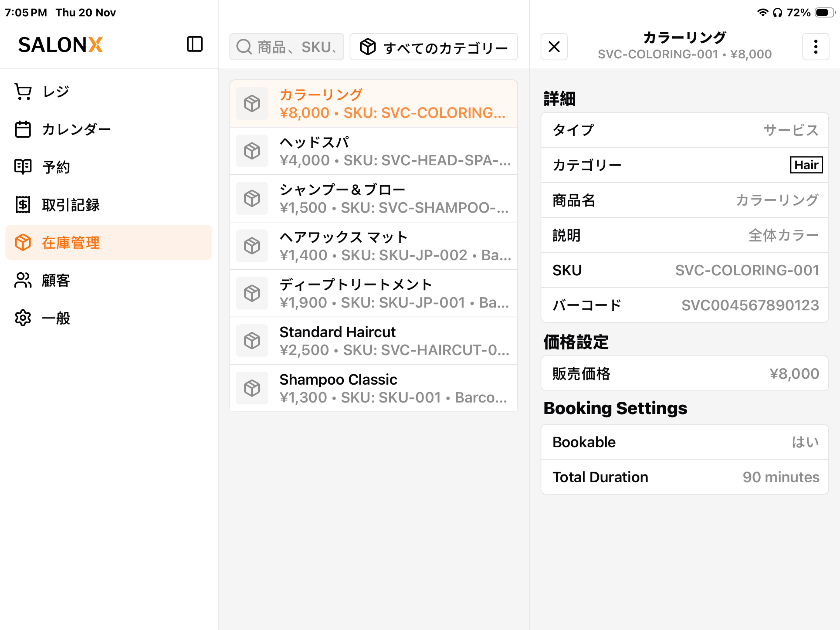
Task: Click the SKU value SVC-COLORING-001
Action: click(747, 270)
